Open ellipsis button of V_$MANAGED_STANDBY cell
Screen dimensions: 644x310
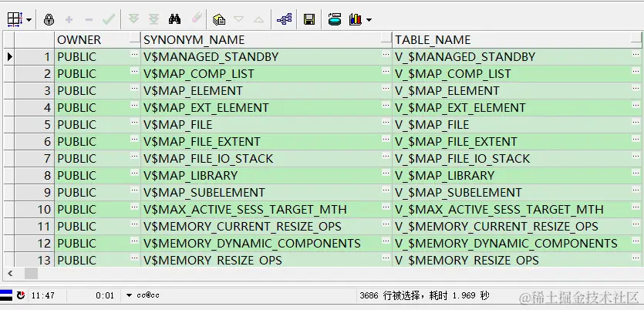(636, 54)
